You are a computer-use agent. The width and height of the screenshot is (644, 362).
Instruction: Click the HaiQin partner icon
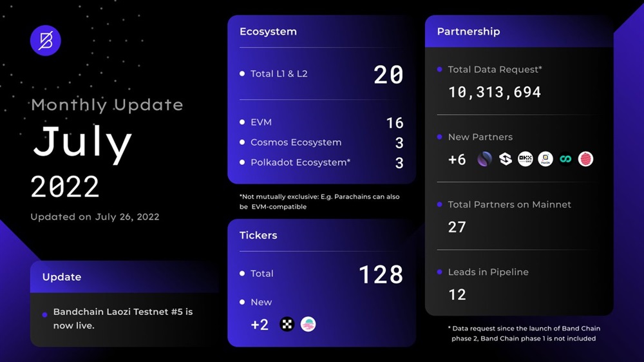point(545,159)
